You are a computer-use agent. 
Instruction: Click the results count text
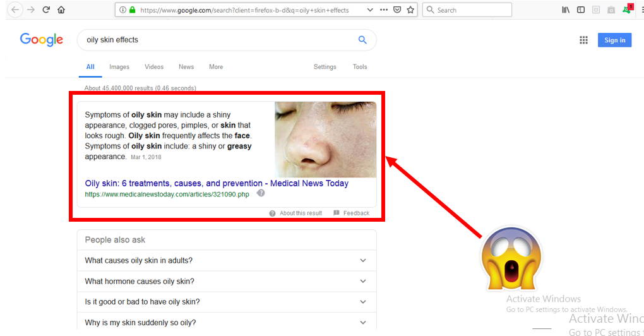point(140,88)
